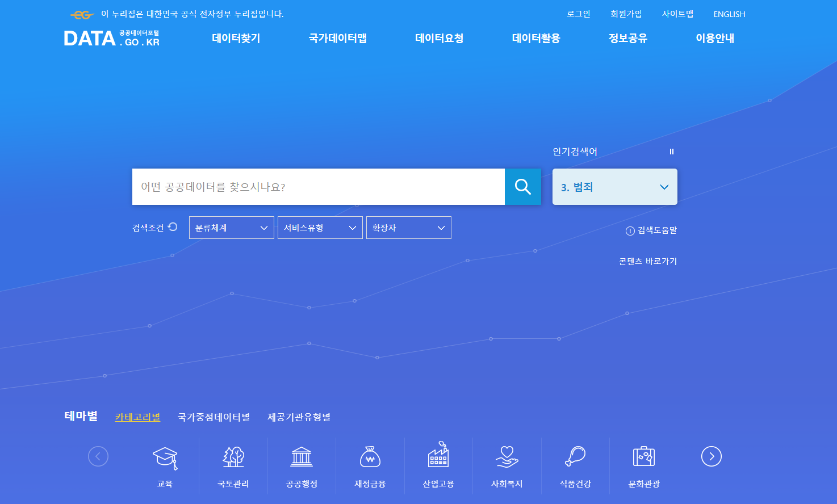Click the DATA.GO.KR logo
Screen dimensions: 837x504
click(x=112, y=38)
